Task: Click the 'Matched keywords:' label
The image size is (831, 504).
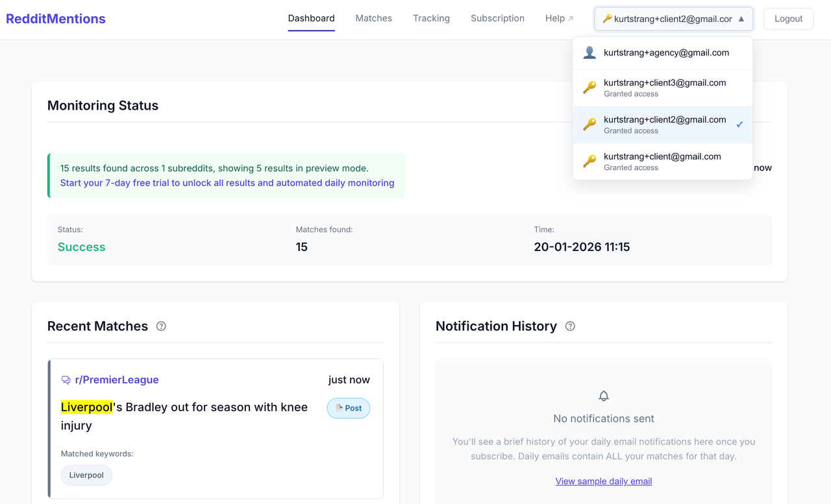Action: click(97, 454)
